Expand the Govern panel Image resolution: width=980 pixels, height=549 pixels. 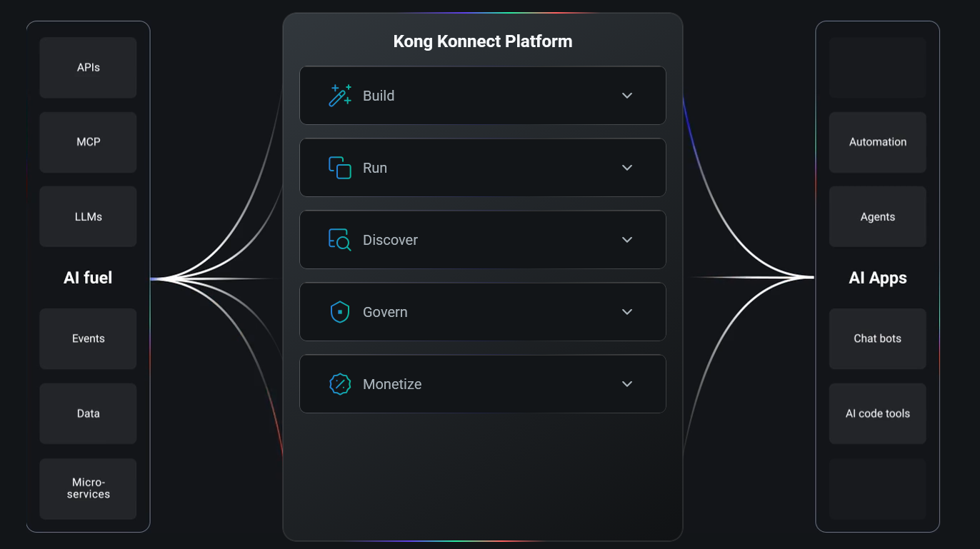(627, 311)
